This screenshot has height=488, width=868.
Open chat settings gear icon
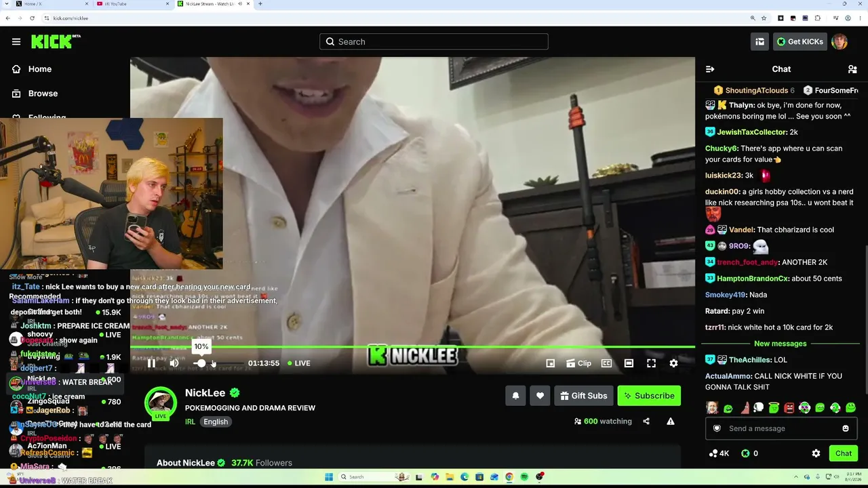pos(816,453)
